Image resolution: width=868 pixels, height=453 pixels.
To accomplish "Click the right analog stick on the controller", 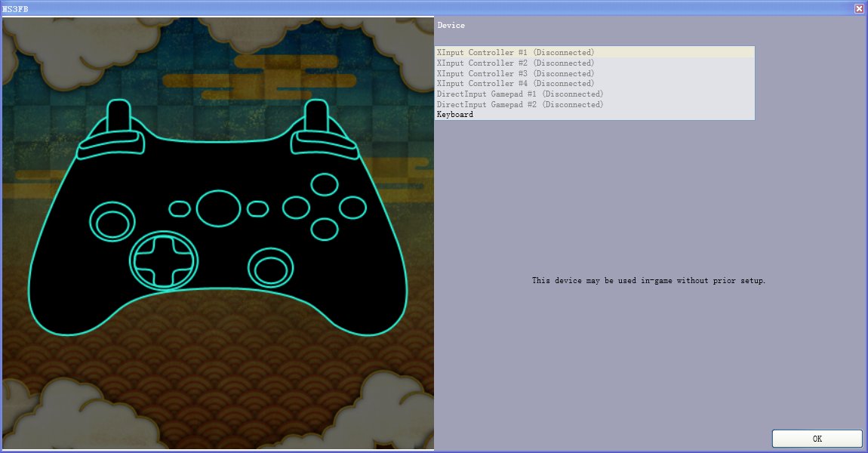I will tap(272, 267).
